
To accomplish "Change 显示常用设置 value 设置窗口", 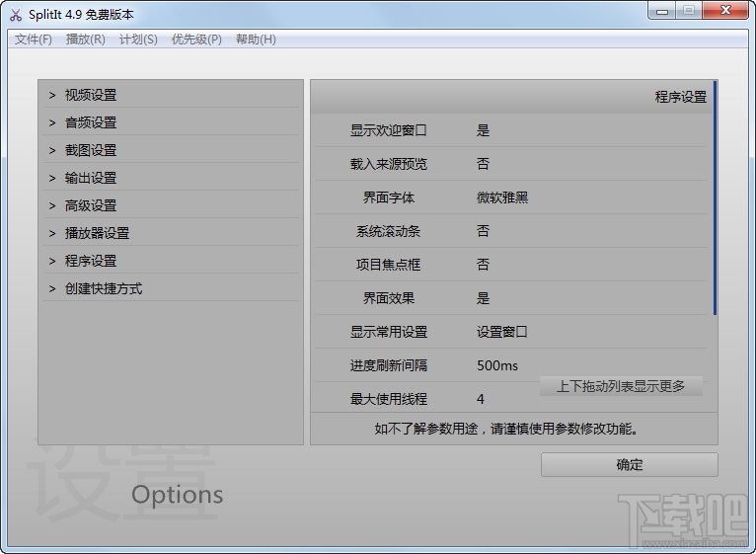I will click(502, 332).
